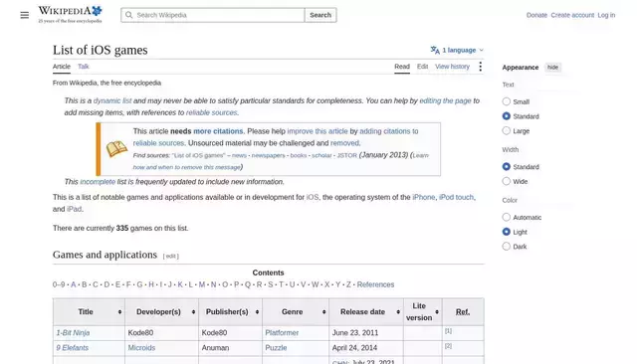Click the Wikipedia logo
Image resolution: width=637 pixels, height=364 pixels.
[x=71, y=15]
